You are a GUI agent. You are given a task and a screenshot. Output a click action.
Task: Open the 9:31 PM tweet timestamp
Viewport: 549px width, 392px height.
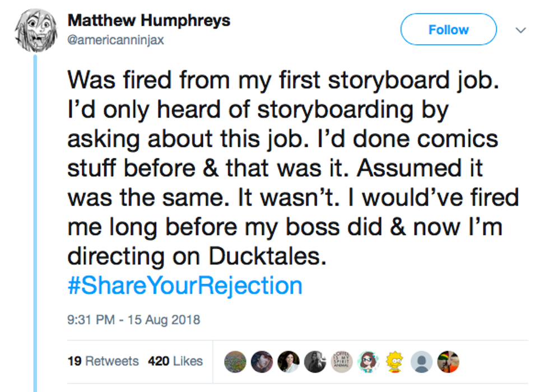click(x=133, y=320)
